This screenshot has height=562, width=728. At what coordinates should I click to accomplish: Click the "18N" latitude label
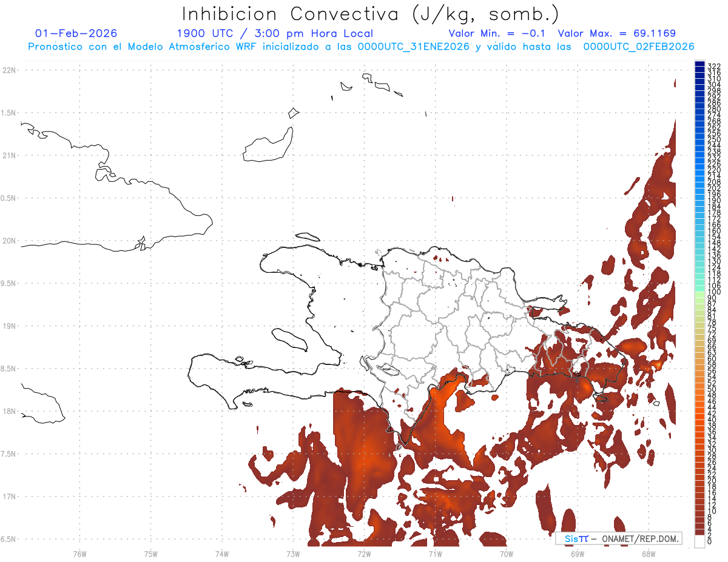(8, 411)
